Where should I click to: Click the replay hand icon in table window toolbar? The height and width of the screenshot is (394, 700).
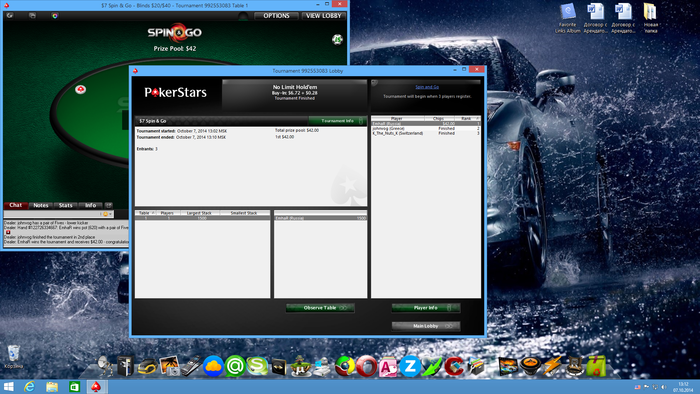tap(10, 16)
